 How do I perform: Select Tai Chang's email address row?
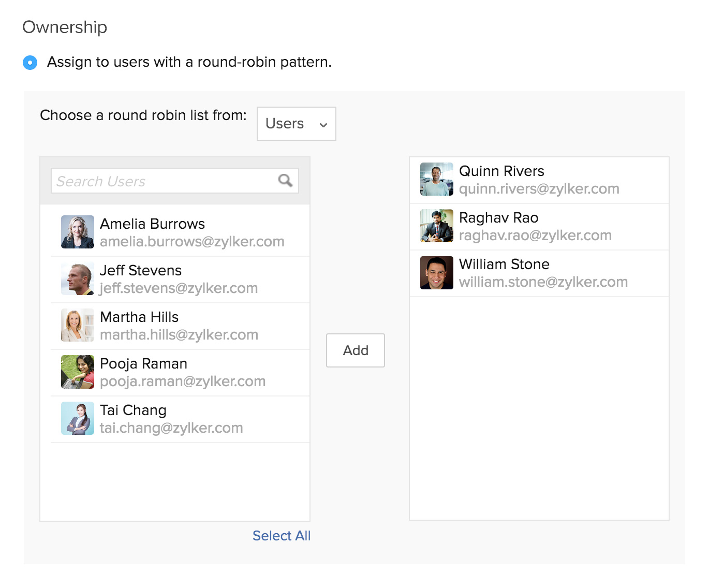pos(171,428)
